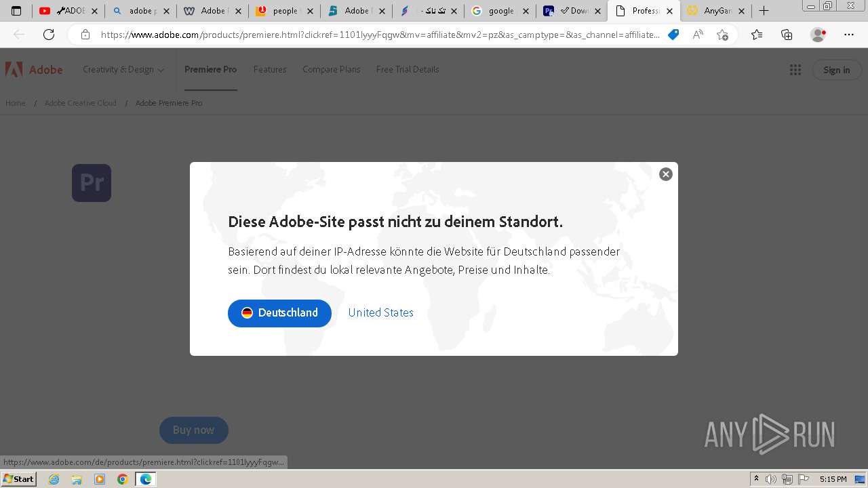This screenshot has height=488, width=868.
Task: Close the location dialog with the X icon
Action: click(x=666, y=174)
